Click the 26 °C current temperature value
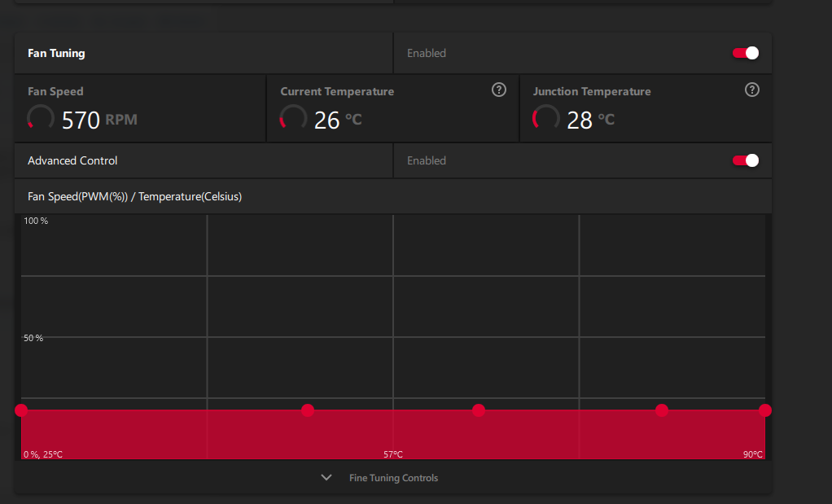This screenshot has width=832, height=504. (338, 120)
